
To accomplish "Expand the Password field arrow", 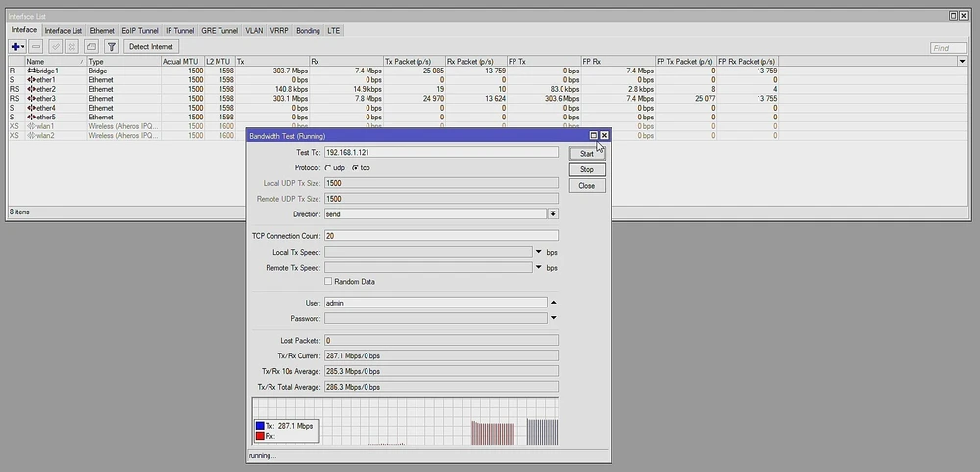I will (x=553, y=318).
